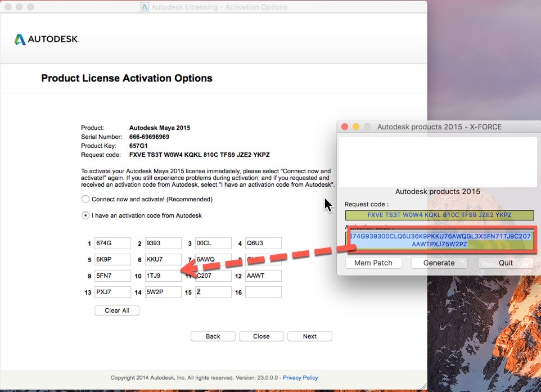
Task: Minimize the X-FORCE window with yellow button
Action: tap(356, 127)
